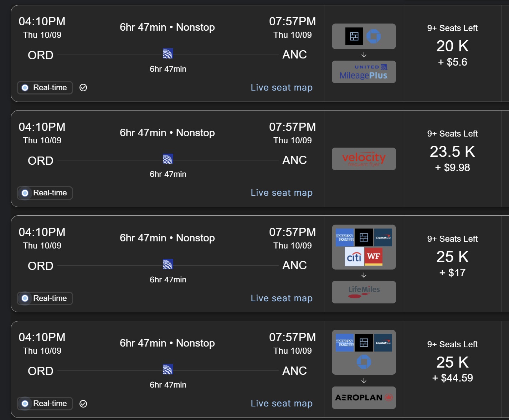Click the Velocity Frequent Flyer badge
The height and width of the screenshot is (420, 509).
pos(364,159)
